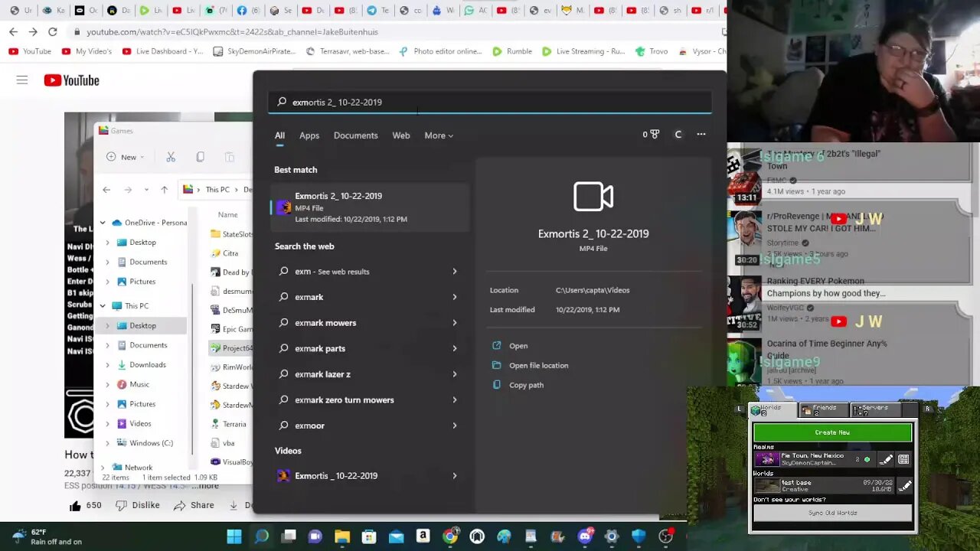Click the YouTube logo home link
Image resolution: width=980 pixels, height=551 pixels.
[71, 80]
